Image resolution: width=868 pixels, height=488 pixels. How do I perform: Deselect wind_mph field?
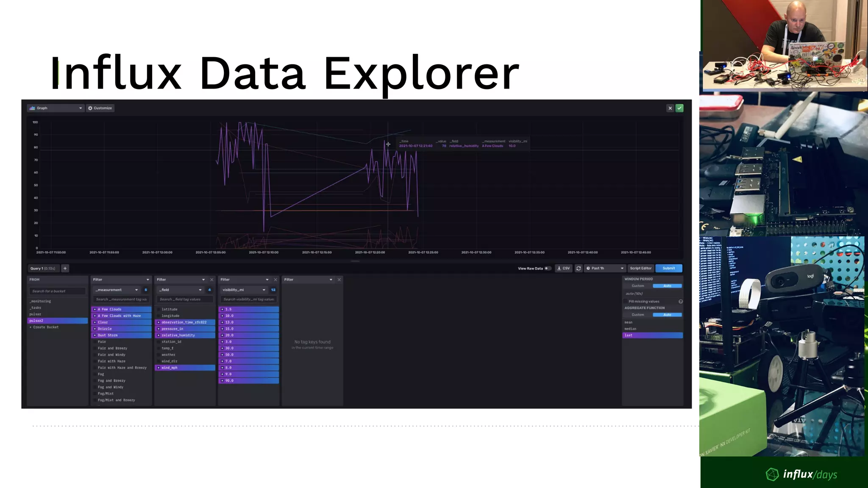(185, 368)
